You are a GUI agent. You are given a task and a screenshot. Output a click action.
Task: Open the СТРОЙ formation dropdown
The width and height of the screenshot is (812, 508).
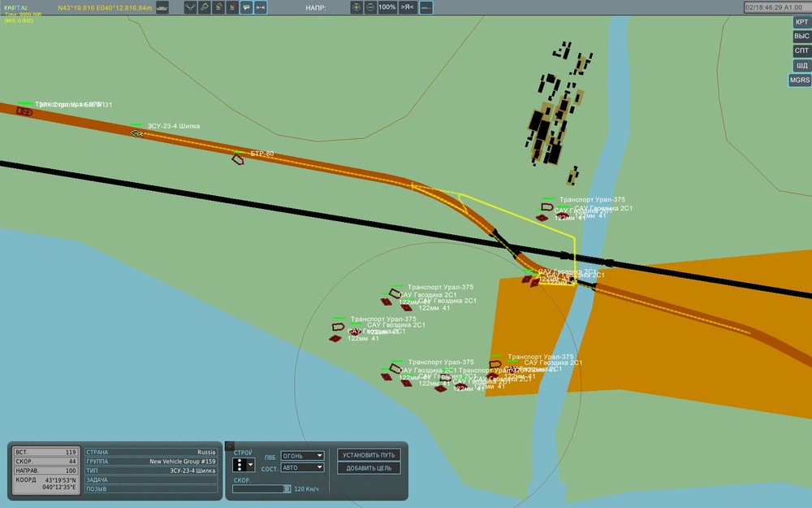pos(244,464)
